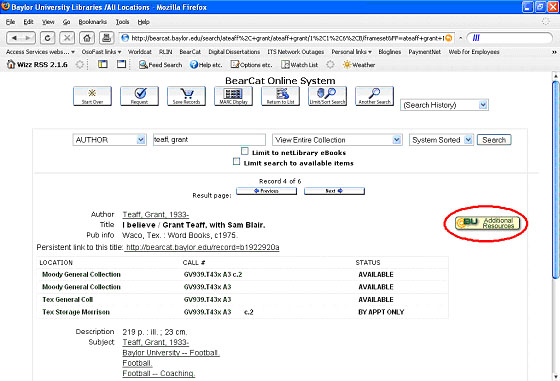Click Tex General Coll location

coord(68,300)
